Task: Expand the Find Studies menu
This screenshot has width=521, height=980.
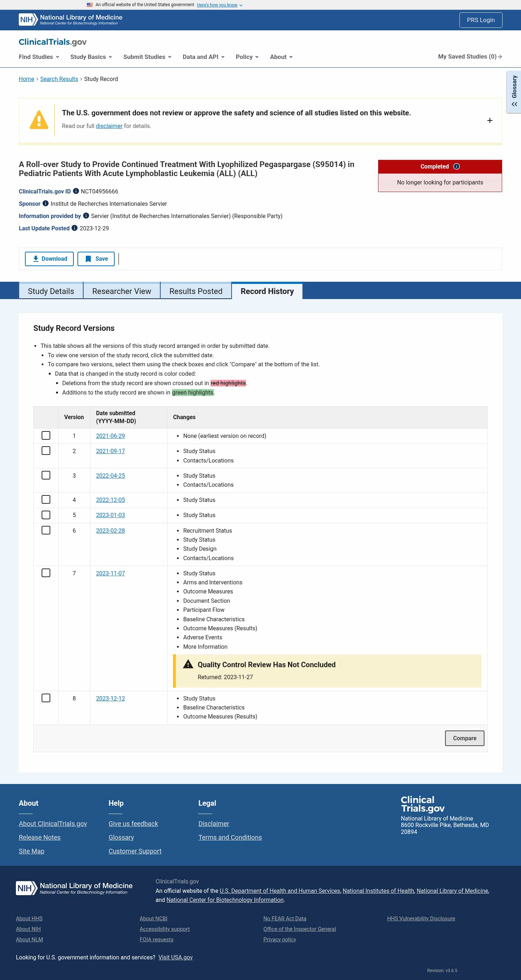Action: [39, 57]
